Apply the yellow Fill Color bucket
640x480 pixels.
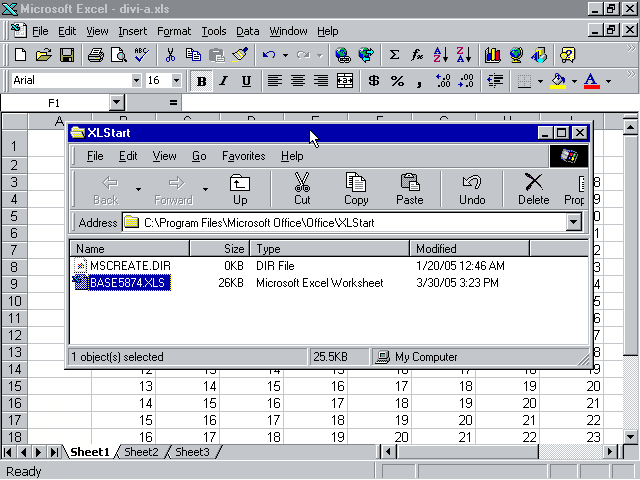pyautogui.click(x=558, y=81)
